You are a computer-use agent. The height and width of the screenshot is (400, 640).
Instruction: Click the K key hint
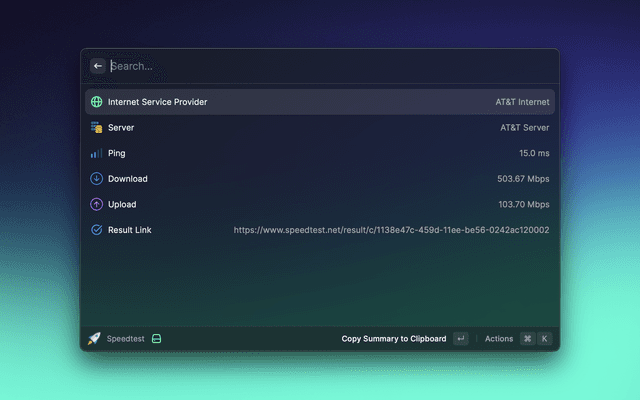pos(544,338)
